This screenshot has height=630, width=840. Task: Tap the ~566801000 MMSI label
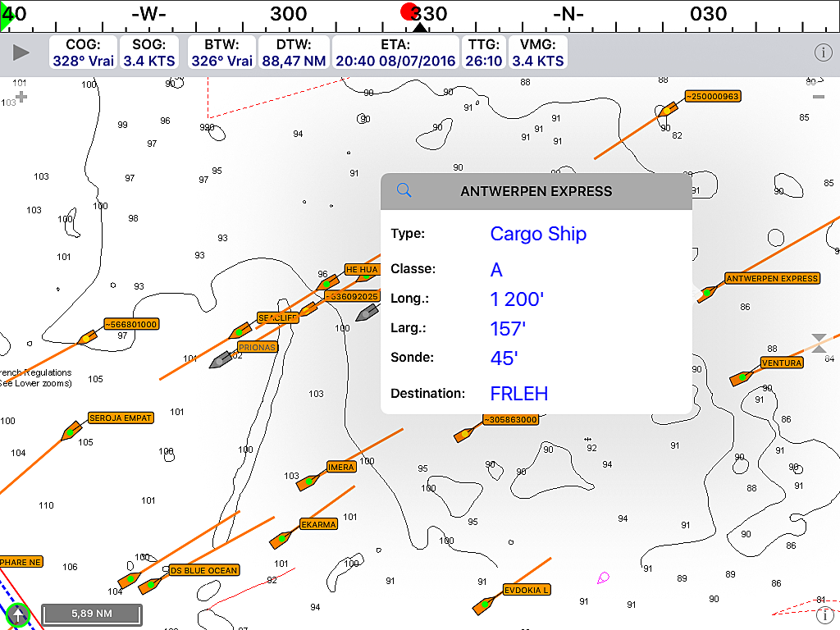[x=131, y=324]
